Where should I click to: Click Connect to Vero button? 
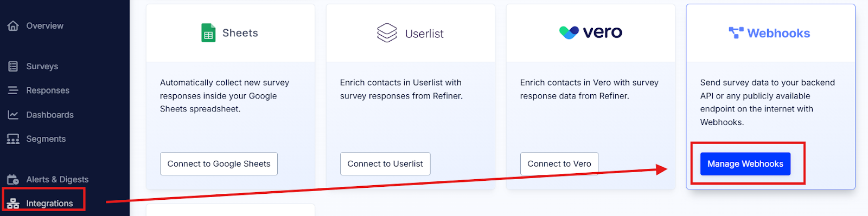click(x=559, y=163)
